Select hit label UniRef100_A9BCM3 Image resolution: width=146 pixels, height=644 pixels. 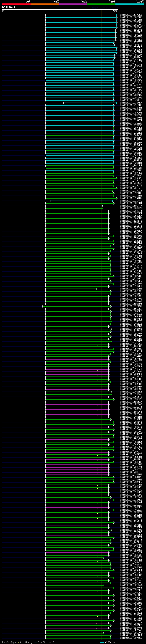coord(131,110)
